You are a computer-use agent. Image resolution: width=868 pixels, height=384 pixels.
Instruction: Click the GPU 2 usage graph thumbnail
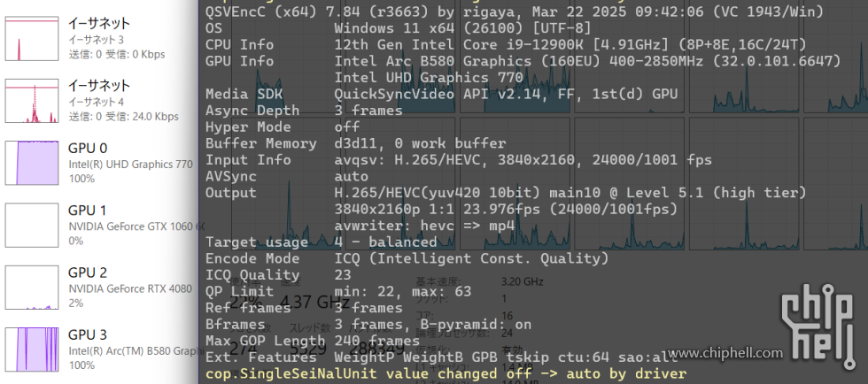(x=32, y=288)
